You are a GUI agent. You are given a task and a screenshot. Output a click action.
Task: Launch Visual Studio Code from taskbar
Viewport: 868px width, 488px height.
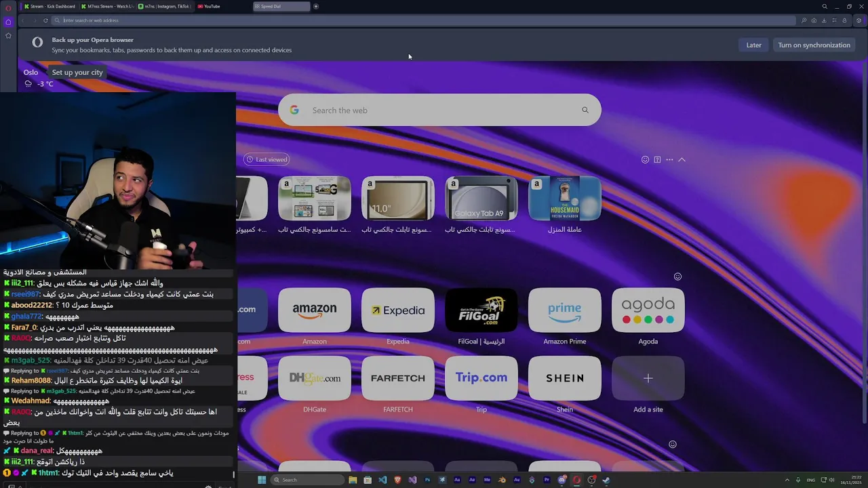pyautogui.click(x=382, y=480)
